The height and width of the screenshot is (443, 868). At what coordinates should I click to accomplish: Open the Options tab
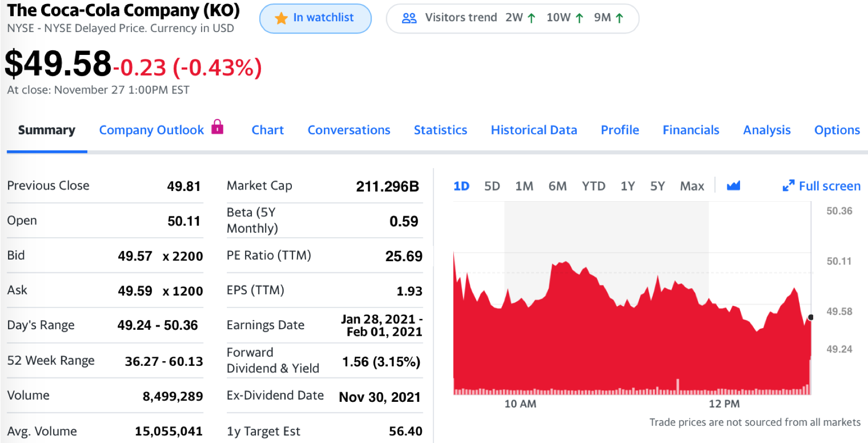[837, 131]
